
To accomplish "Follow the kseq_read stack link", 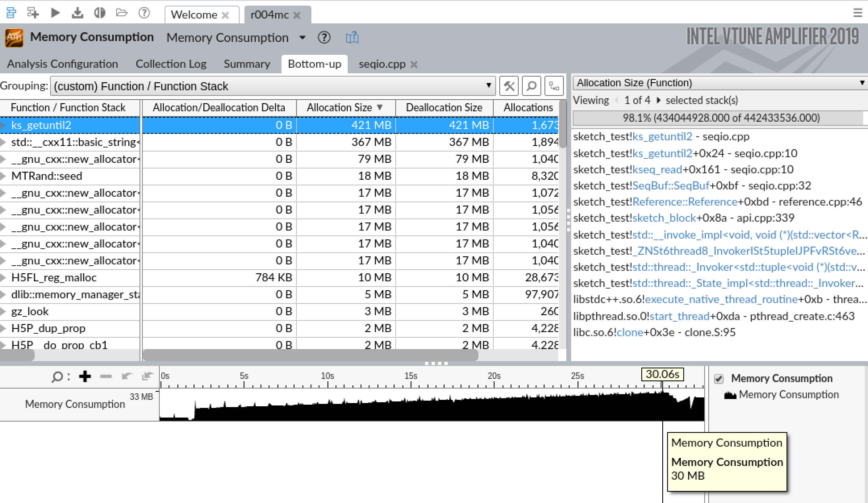I will pos(655,169).
